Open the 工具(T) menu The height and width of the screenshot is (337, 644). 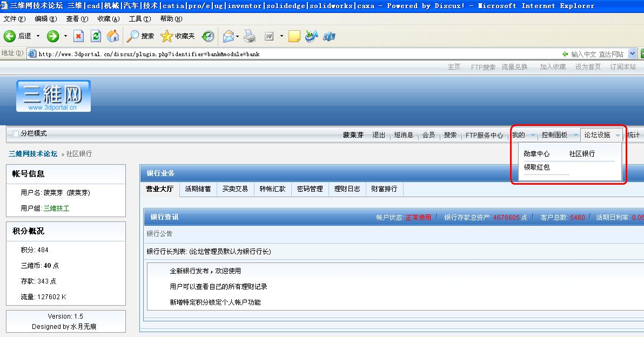click(139, 19)
